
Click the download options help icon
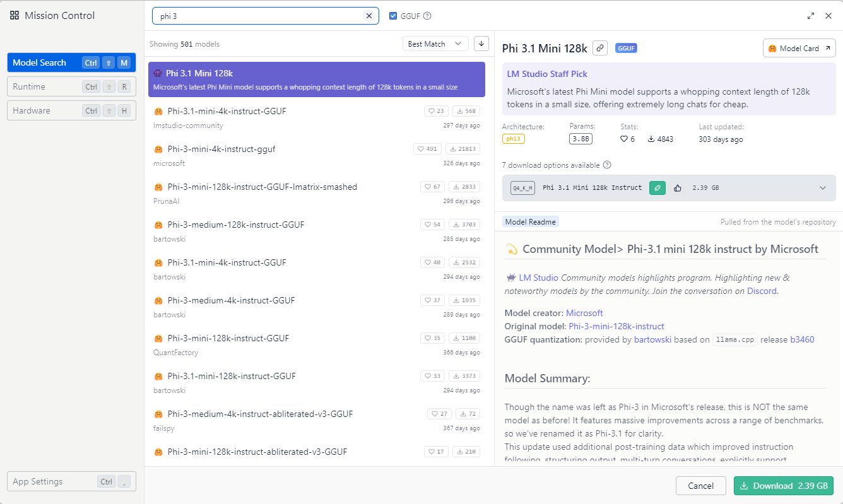coord(607,165)
